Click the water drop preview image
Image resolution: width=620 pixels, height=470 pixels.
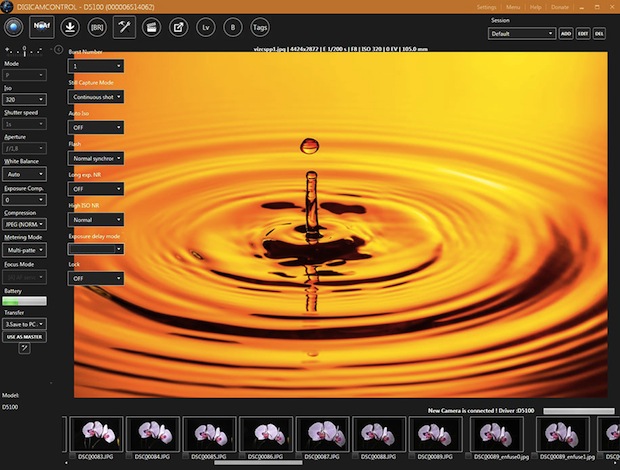(341, 225)
